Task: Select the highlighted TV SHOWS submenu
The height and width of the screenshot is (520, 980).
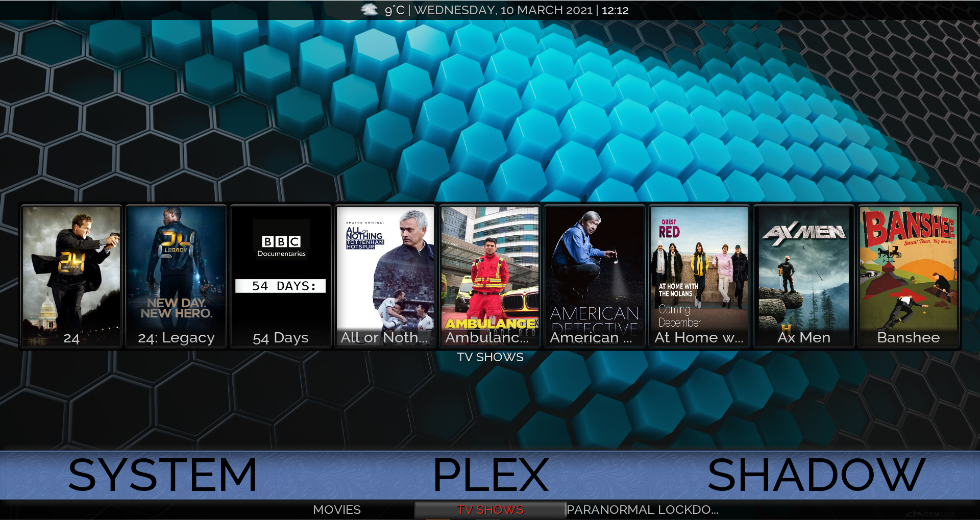Action: (x=490, y=510)
